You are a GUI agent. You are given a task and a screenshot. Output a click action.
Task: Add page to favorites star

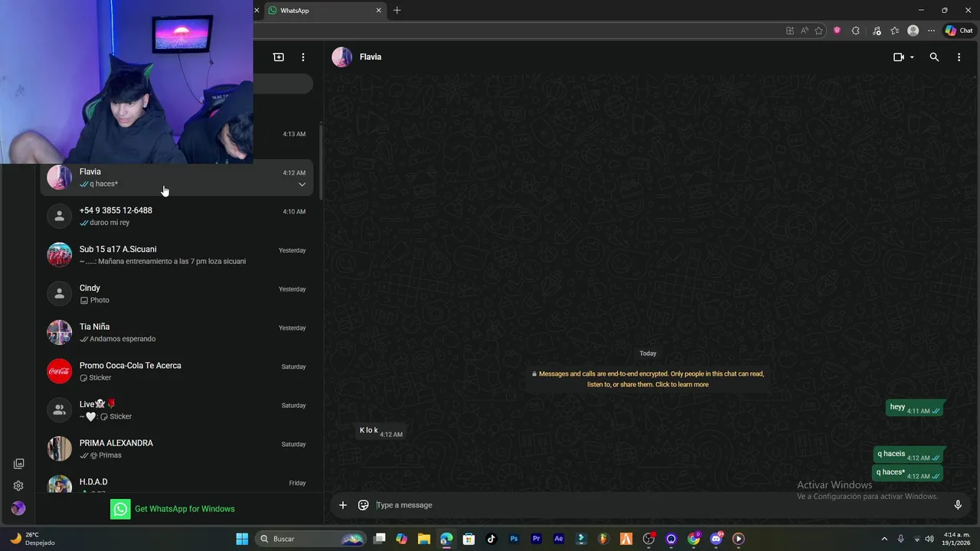819,31
